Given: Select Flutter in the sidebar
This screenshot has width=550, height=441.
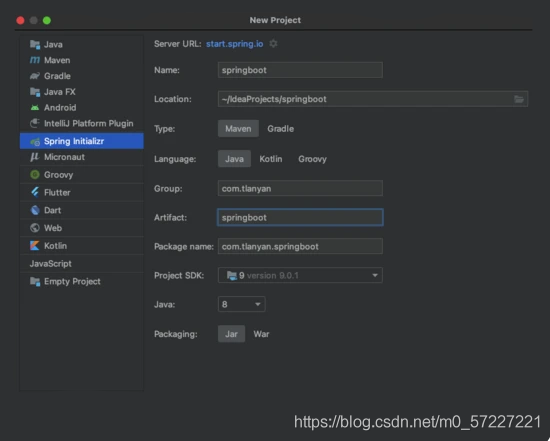Looking at the screenshot, I should click(x=82, y=192).
